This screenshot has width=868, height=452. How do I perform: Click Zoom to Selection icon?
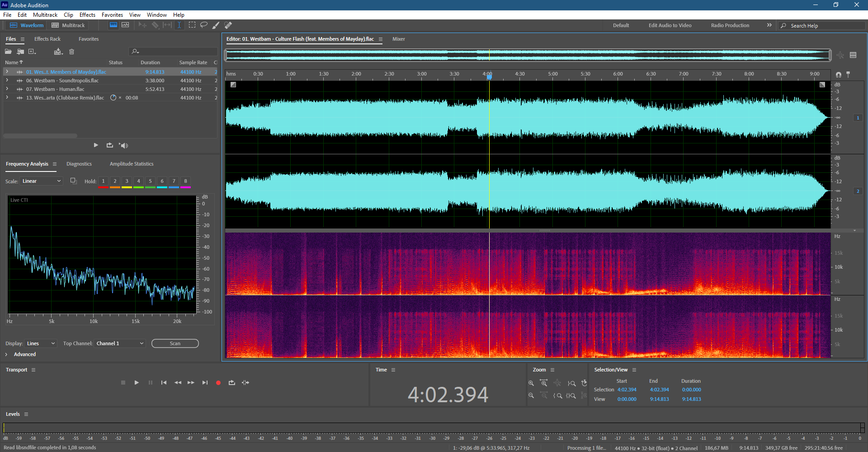[x=571, y=395]
